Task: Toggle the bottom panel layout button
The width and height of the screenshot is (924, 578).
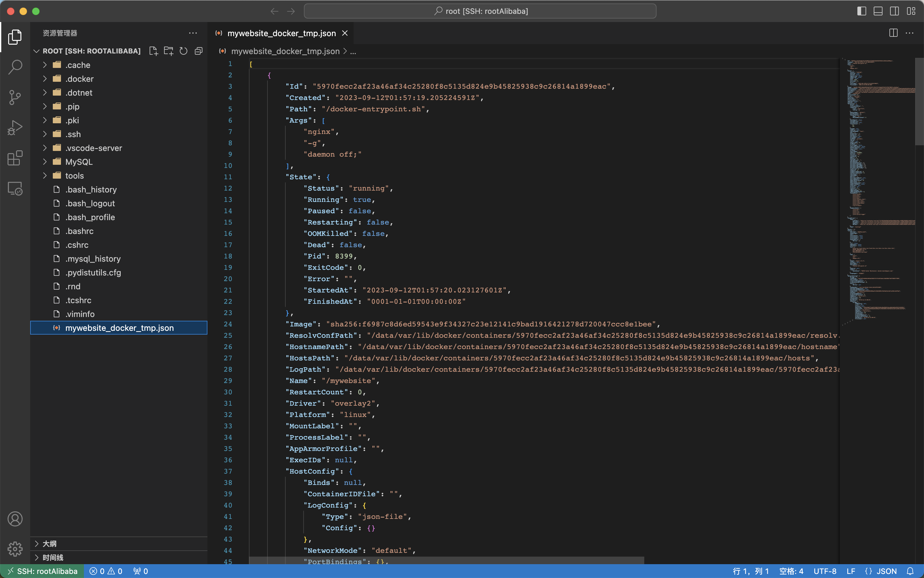Action: click(878, 11)
